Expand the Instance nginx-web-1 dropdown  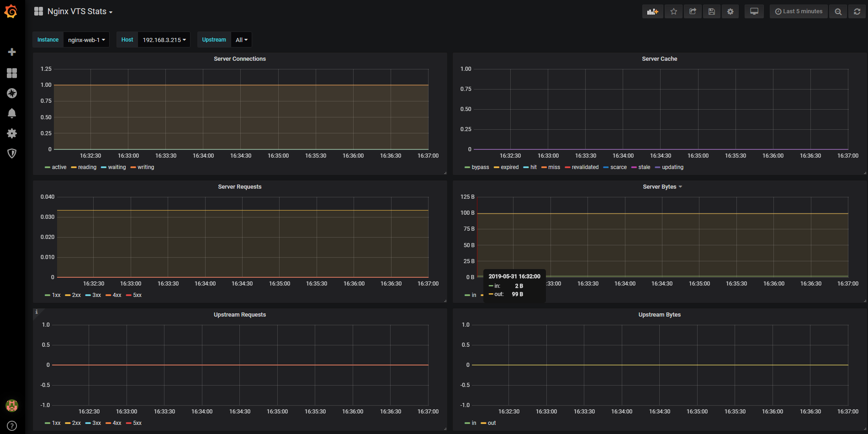click(x=86, y=40)
